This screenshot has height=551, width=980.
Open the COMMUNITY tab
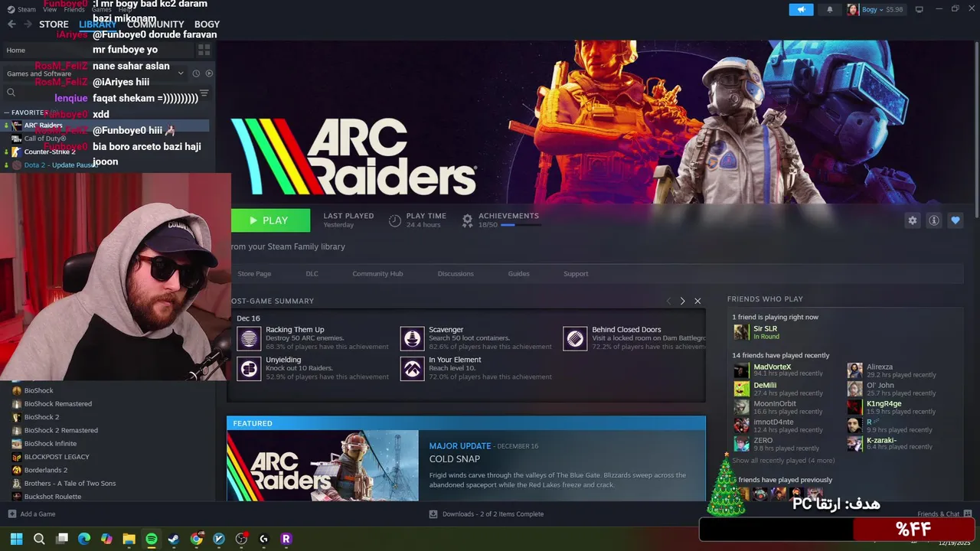pyautogui.click(x=155, y=24)
